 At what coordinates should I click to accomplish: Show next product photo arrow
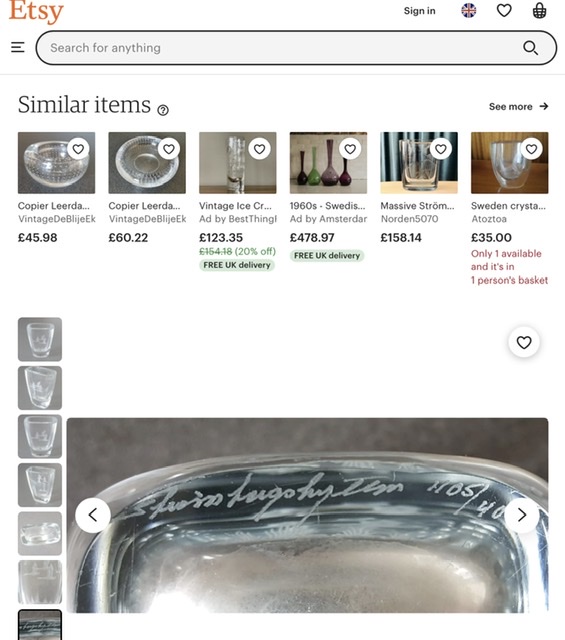tap(522, 515)
